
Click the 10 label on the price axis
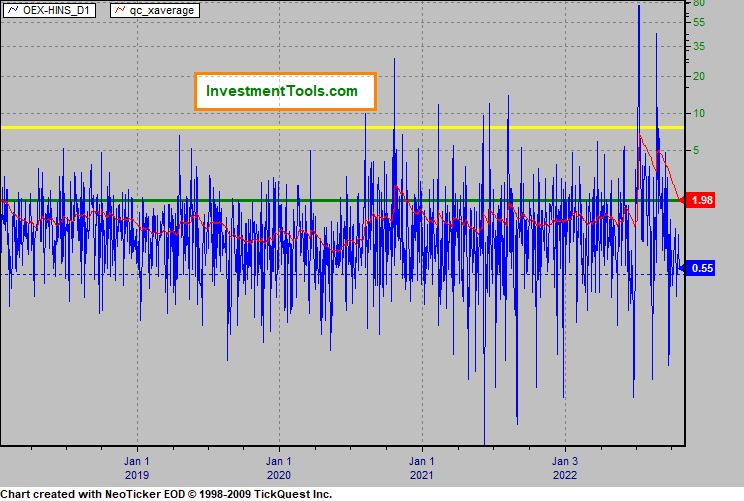coord(700,113)
